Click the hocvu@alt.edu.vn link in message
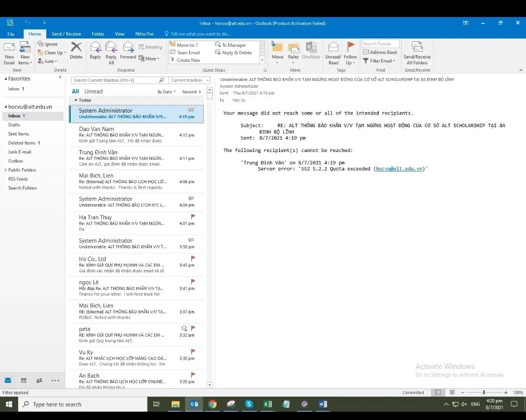 click(399, 169)
